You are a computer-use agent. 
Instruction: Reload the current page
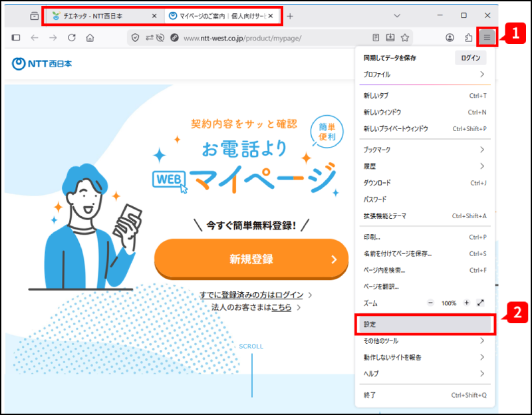[x=72, y=38]
